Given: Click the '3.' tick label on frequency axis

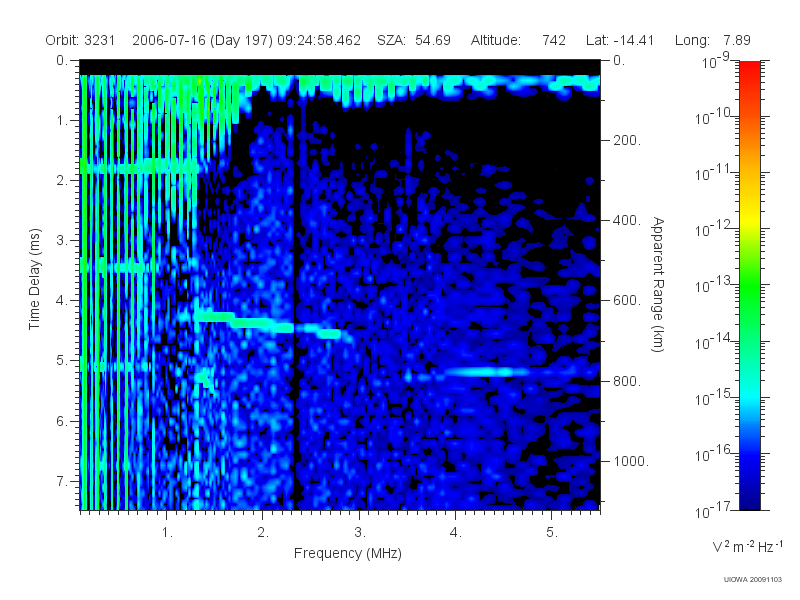Looking at the screenshot, I should 360,533.
